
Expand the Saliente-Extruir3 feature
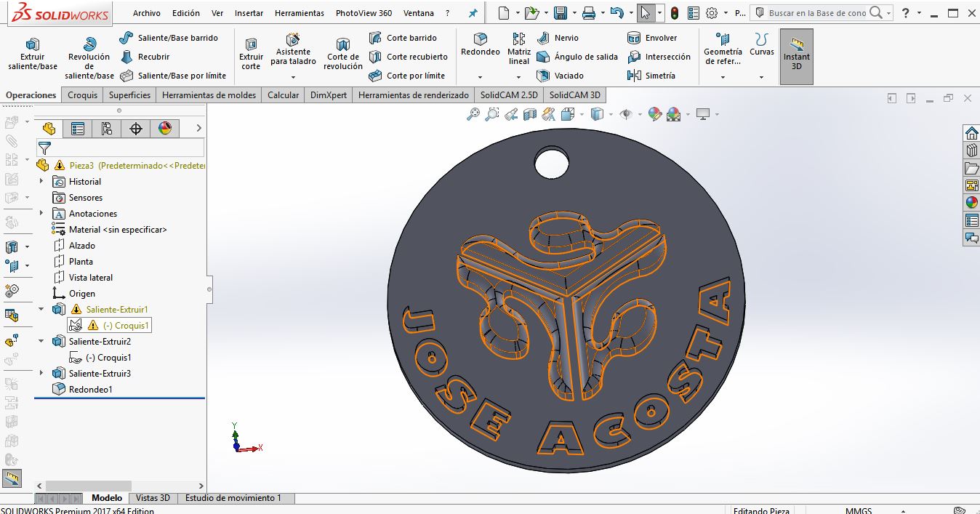pos(41,373)
